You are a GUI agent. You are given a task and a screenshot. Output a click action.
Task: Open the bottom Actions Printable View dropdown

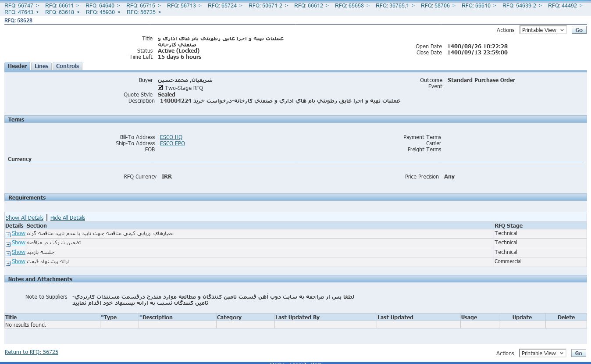tap(542, 353)
